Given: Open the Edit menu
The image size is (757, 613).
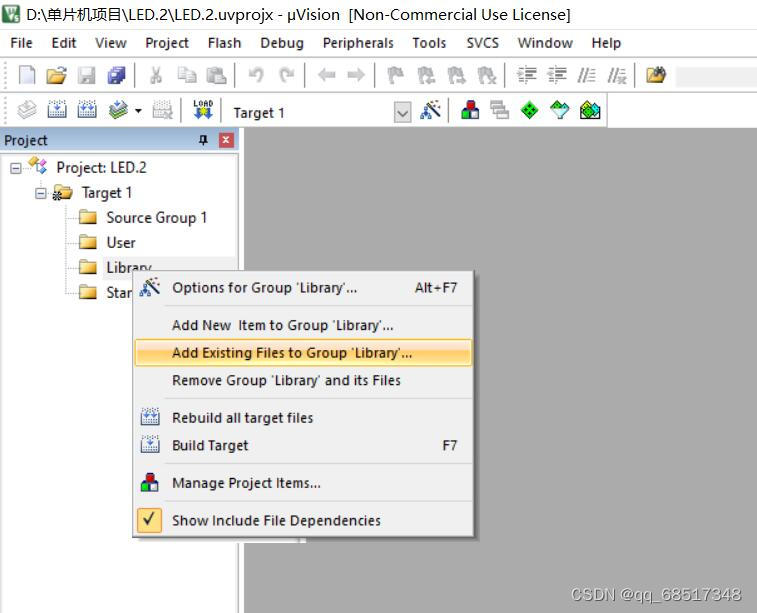Looking at the screenshot, I should coord(64,43).
